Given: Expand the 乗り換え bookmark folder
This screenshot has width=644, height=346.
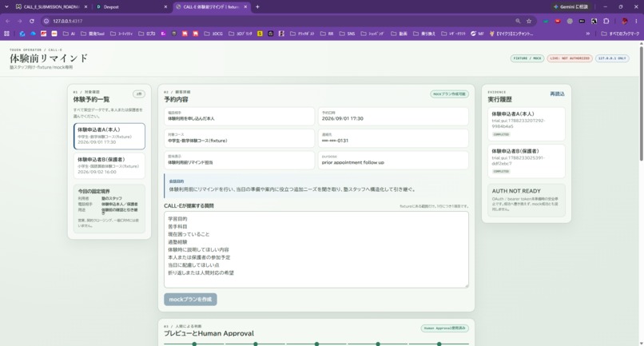Looking at the screenshot, I should (x=423, y=34).
